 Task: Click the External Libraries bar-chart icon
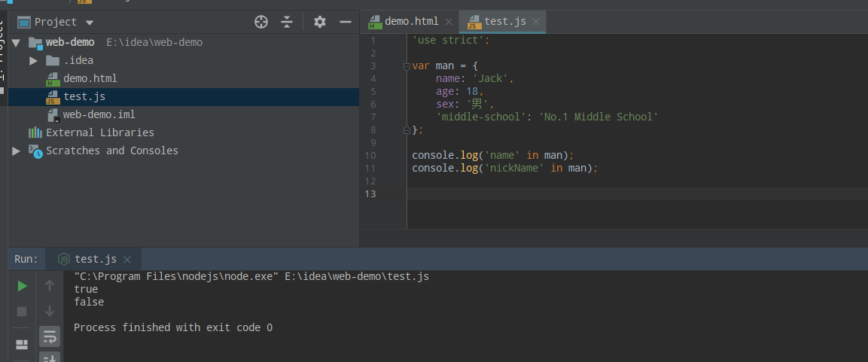click(x=35, y=133)
